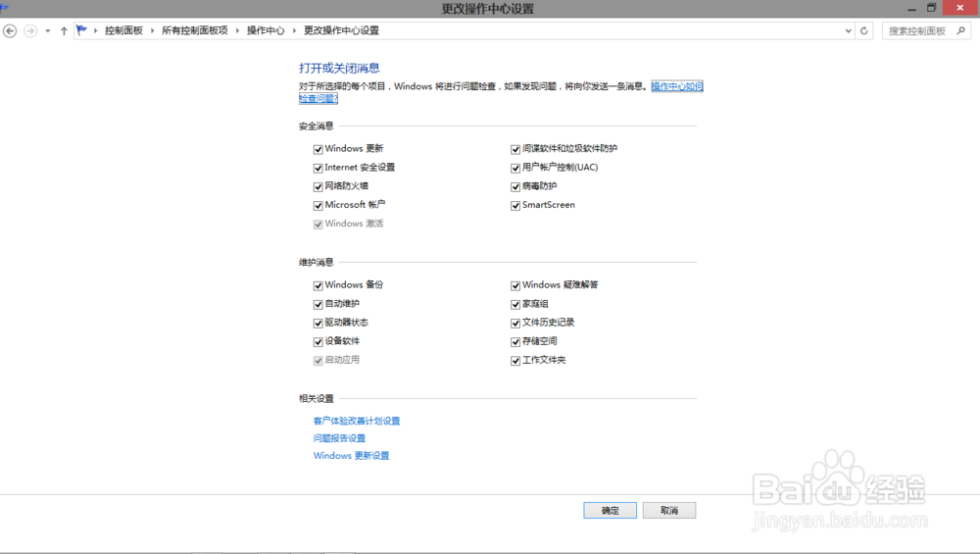This screenshot has height=554, width=980.
Task: Open 所有控制面板项 breadcrumb
Action: 195,30
